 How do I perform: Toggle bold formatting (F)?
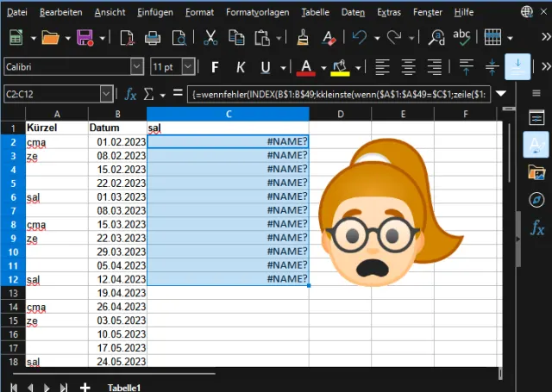[215, 67]
